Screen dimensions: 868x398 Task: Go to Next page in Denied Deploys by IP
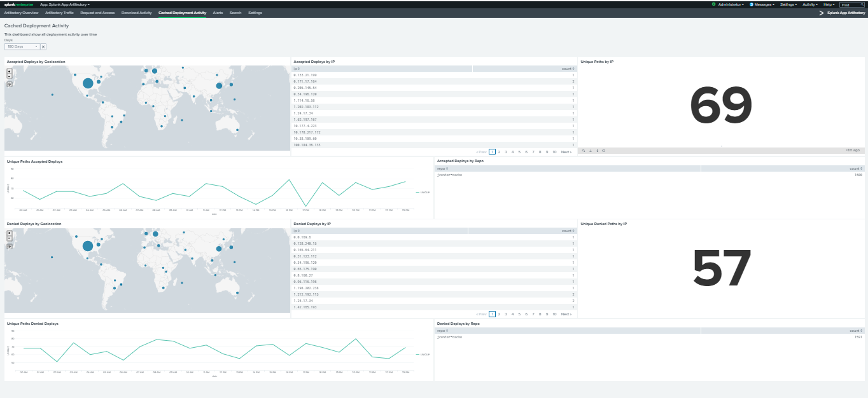[x=566, y=313]
